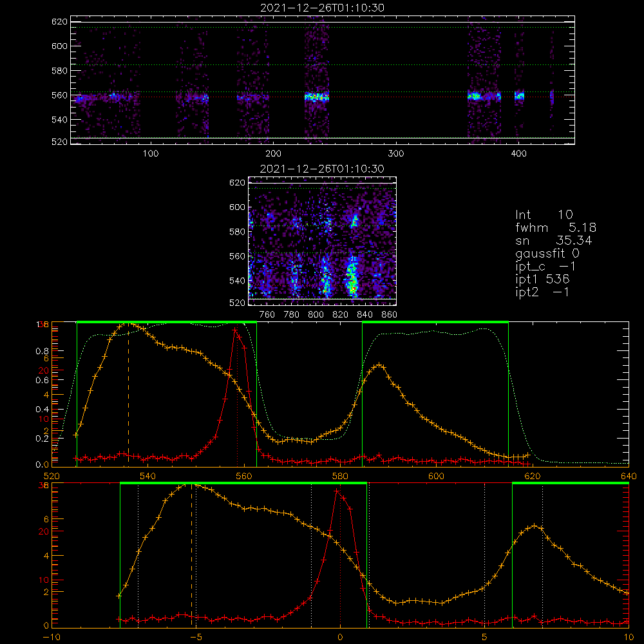Click the green vertical line at 6 in bottom plot
Screen dimensions: 644x644
512,554
